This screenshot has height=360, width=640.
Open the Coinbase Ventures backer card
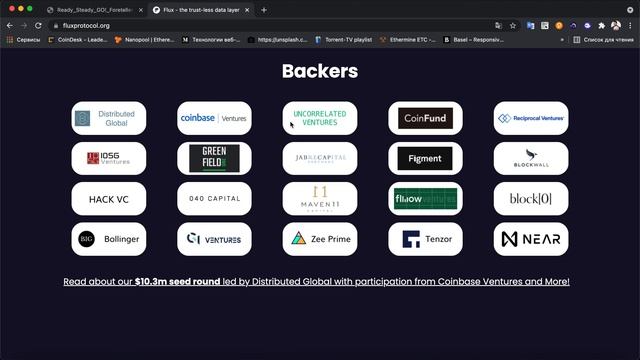coord(214,118)
